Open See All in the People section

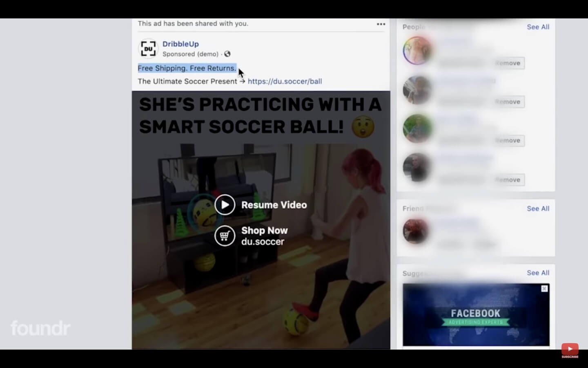click(538, 27)
